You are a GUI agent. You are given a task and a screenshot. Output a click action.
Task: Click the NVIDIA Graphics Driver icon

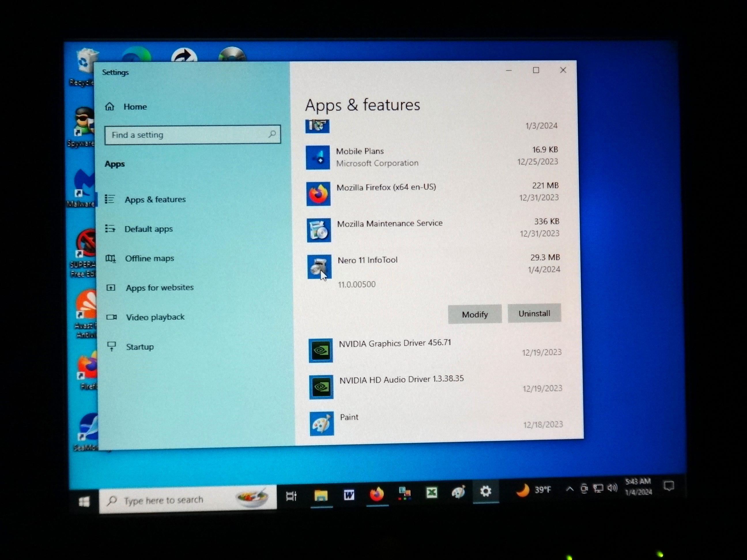click(x=321, y=350)
